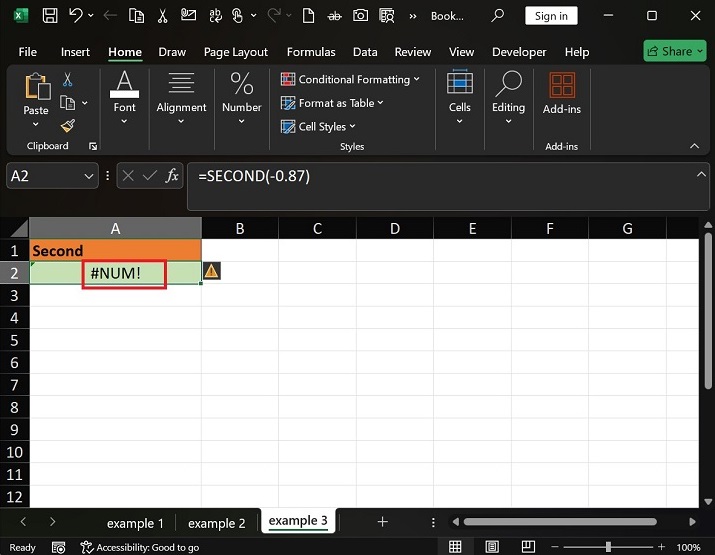
Task: Open the Insert ribbon tab
Action: click(75, 52)
